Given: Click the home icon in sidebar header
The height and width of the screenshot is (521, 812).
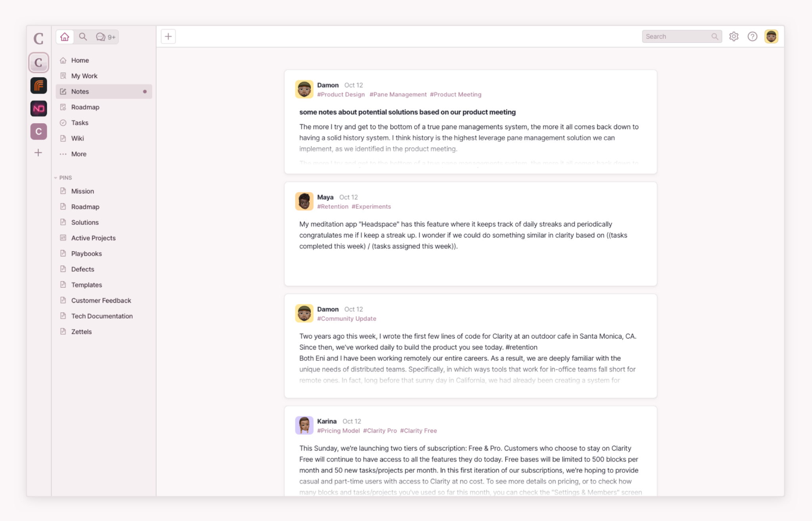Looking at the screenshot, I should pyautogui.click(x=65, y=36).
